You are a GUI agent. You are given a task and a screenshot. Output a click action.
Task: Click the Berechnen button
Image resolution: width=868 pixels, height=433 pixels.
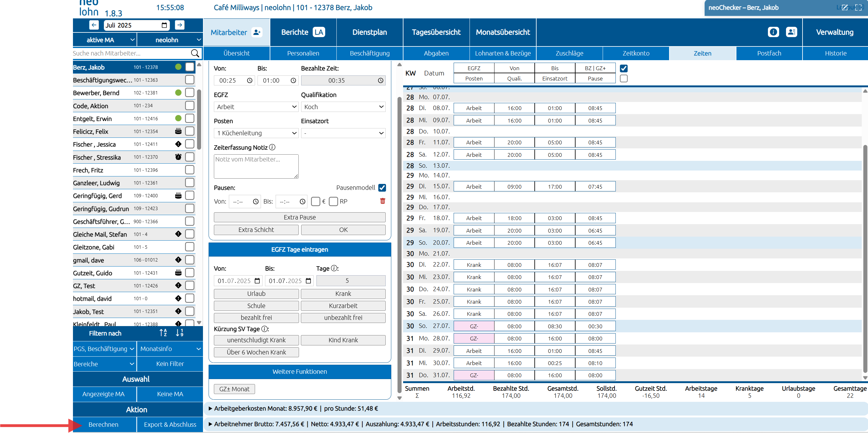(103, 424)
